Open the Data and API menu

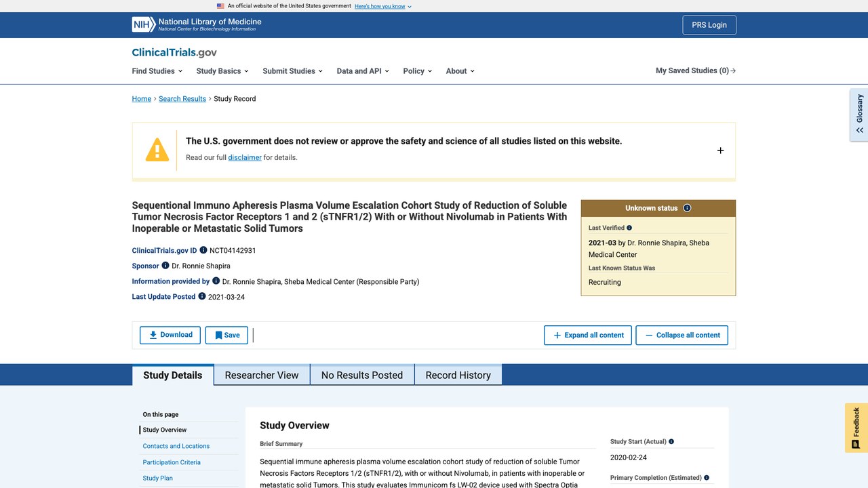click(363, 71)
